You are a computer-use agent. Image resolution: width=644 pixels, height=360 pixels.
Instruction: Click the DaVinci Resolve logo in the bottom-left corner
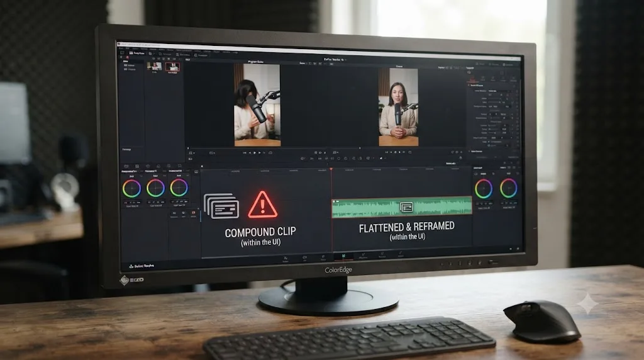pyautogui.click(x=131, y=266)
